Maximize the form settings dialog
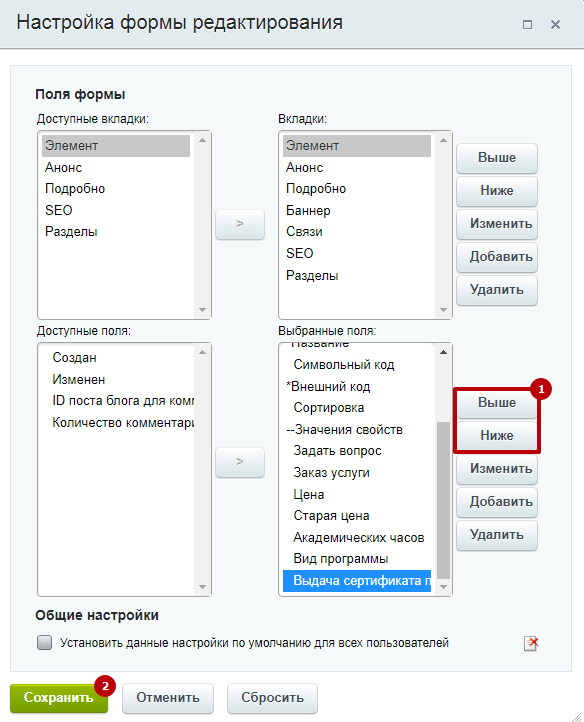 coord(527,24)
